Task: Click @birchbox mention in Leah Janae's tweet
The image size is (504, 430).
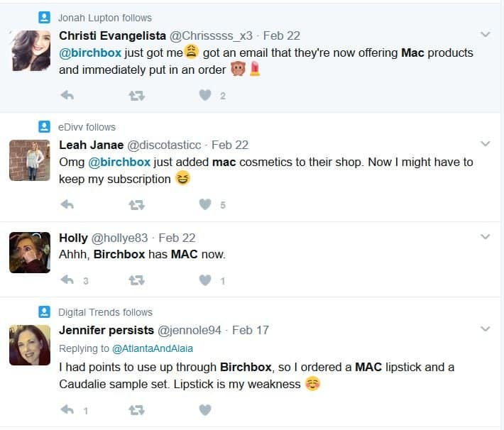Action: tap(119, 162)
